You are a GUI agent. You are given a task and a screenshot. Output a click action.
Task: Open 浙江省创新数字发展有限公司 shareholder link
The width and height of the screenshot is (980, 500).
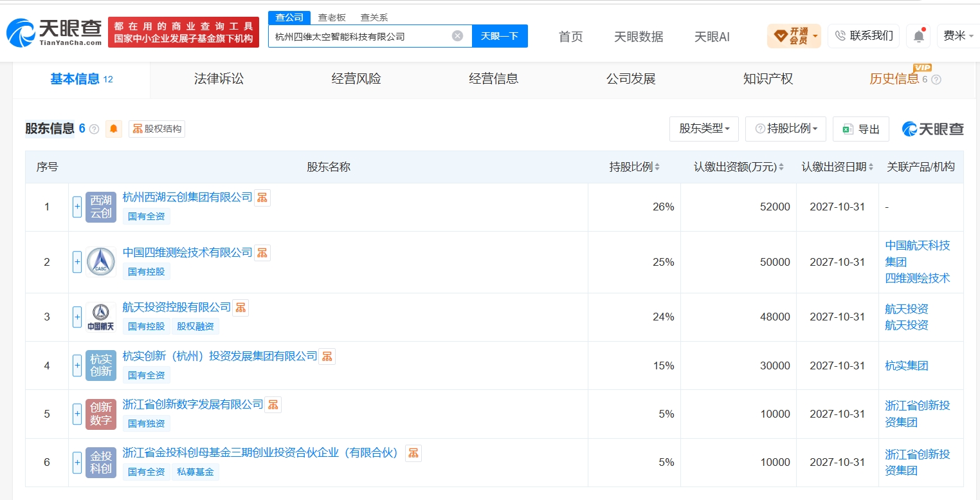click(x=193, y=404)
